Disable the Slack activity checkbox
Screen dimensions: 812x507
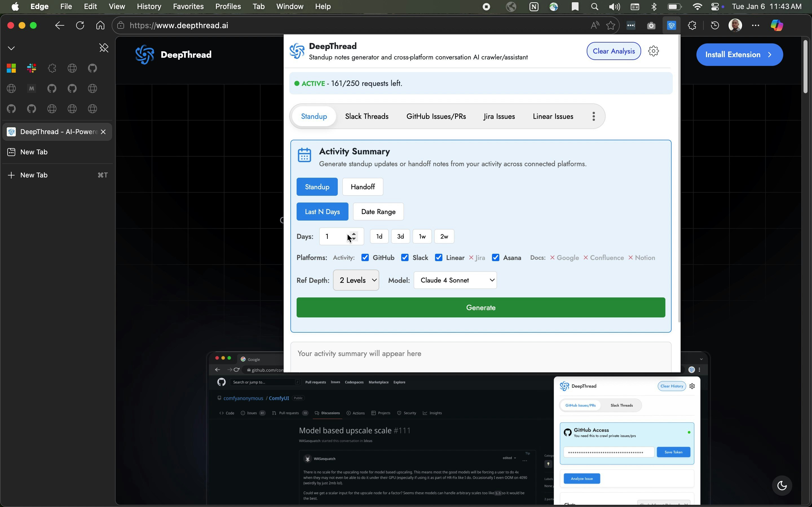[x=405, y=257]
